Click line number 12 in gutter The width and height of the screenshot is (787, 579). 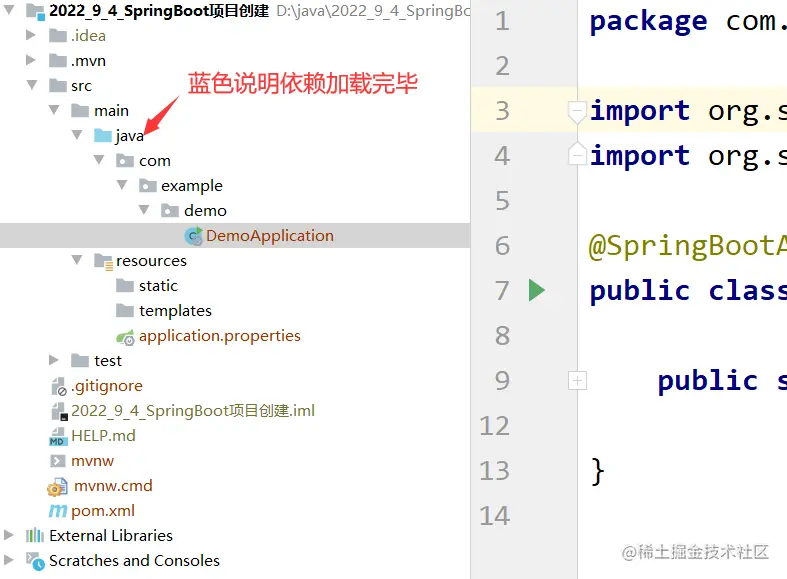pos(495,426)
